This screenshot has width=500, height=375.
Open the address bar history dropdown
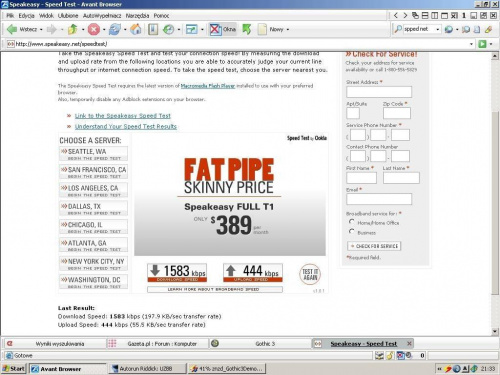pos(471,44)
